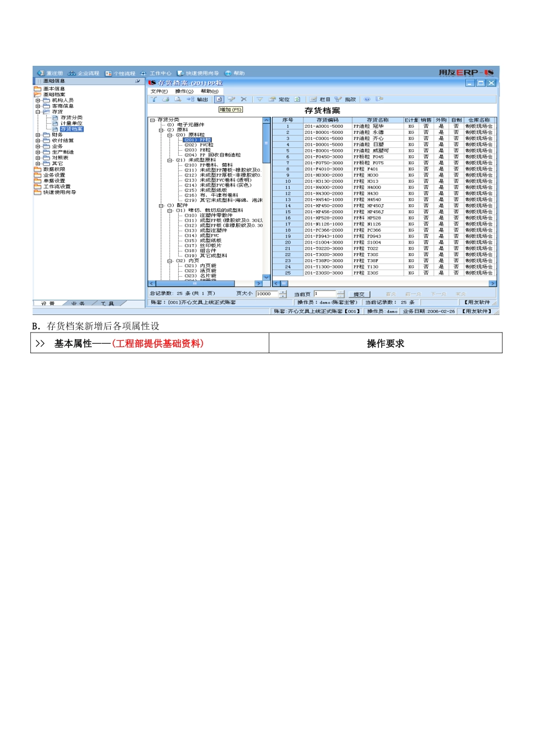Click the 增加 add-record toolbar icon
This screenshot has height=756, width=534.
tap(219, 99)
